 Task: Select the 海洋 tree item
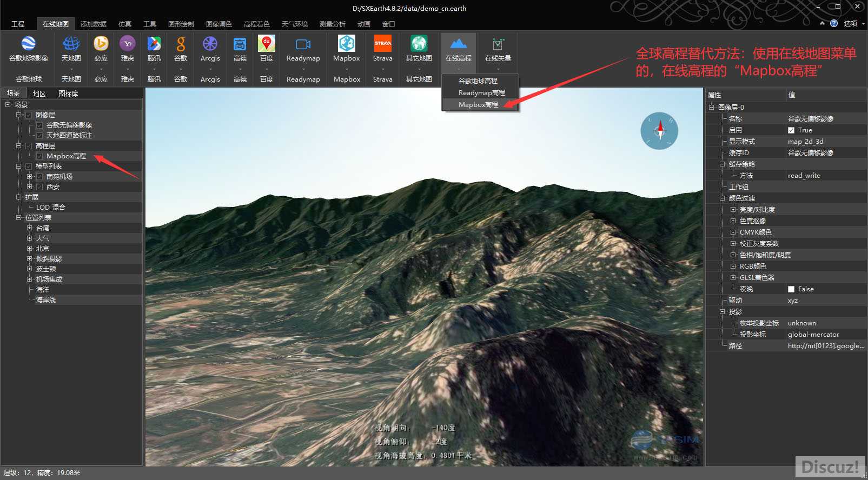[x=42, y=290]
